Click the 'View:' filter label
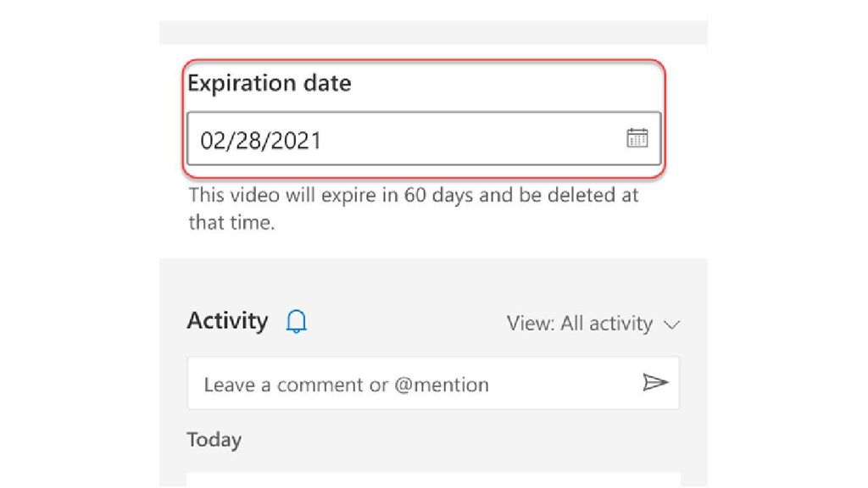Screen dimensions: 868x488 (531, 324)
